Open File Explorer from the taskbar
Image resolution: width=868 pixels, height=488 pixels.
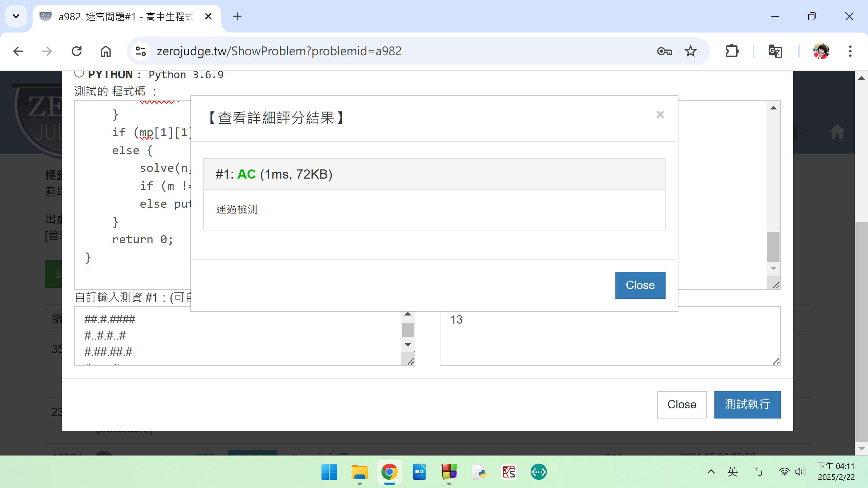[359, 472]
